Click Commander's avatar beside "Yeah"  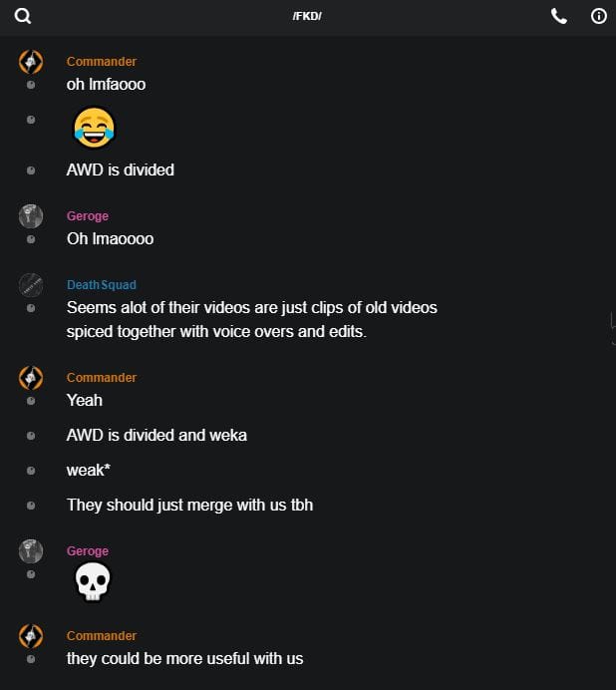point(31,378)
